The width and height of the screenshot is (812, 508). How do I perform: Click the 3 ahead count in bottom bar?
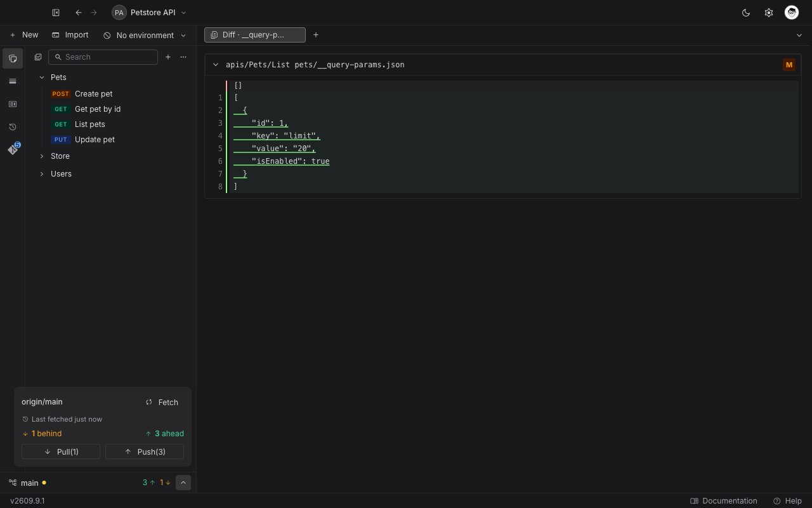click(x=148, y=483)
